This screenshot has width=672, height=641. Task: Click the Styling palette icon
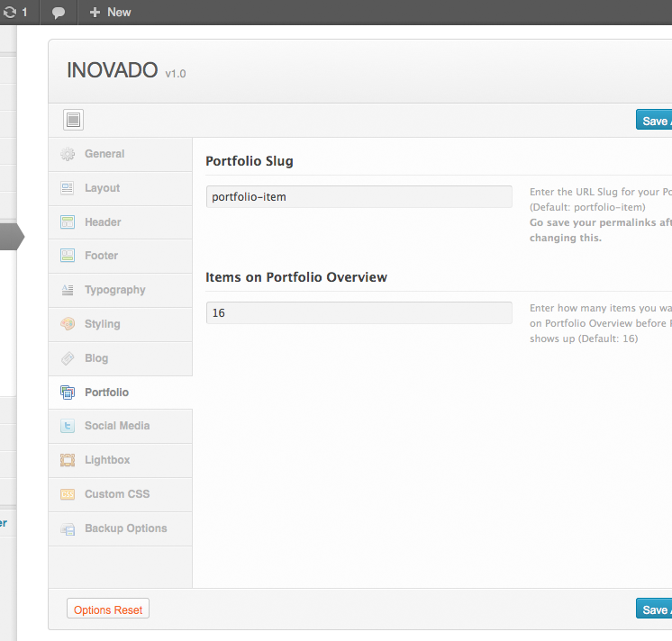(x=68, y=324)
